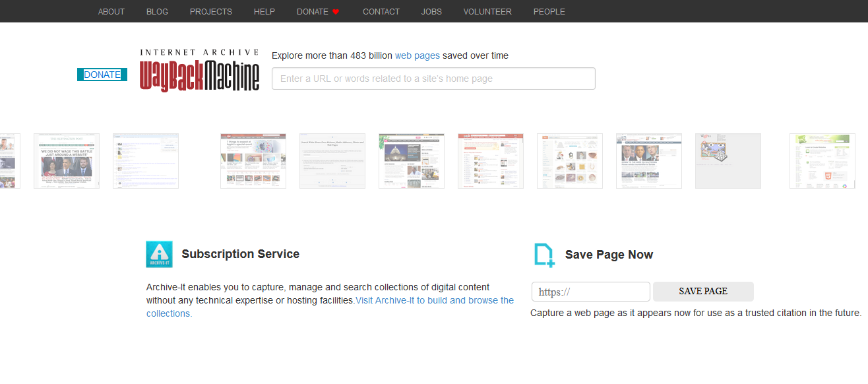The width and height of the screenshot is (868, 384).
Task: Open DONATE in the top navigation bar
Action: (x=313, y=11)
